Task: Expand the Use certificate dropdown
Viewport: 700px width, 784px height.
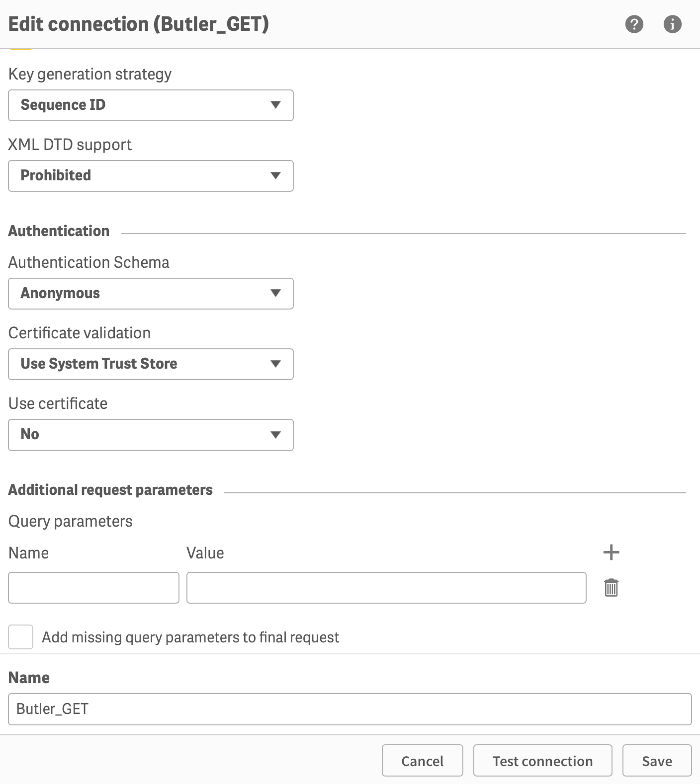Action: click(x=151, y=435)
